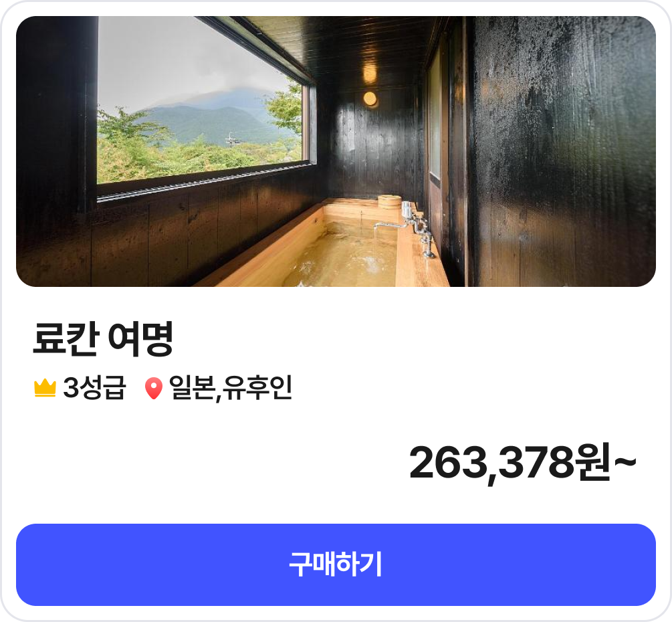
Task: Click the 263,378원~ price text
Action: pos(523,463)
